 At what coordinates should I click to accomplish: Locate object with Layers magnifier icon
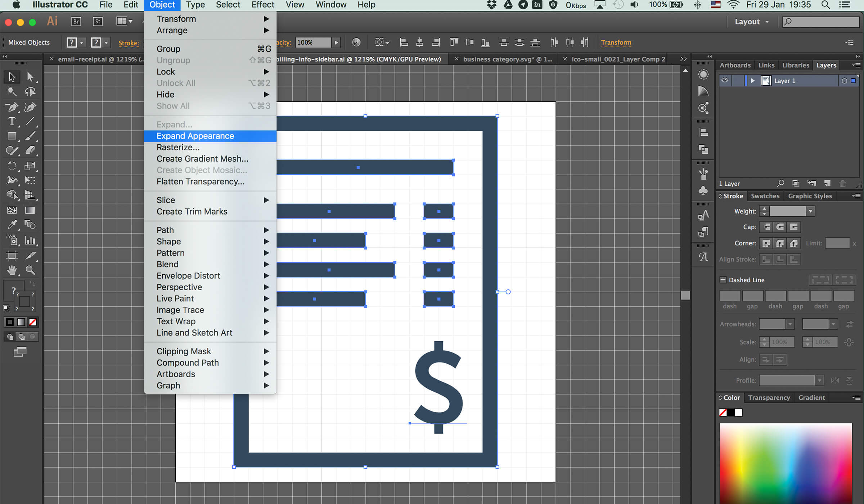780,183
